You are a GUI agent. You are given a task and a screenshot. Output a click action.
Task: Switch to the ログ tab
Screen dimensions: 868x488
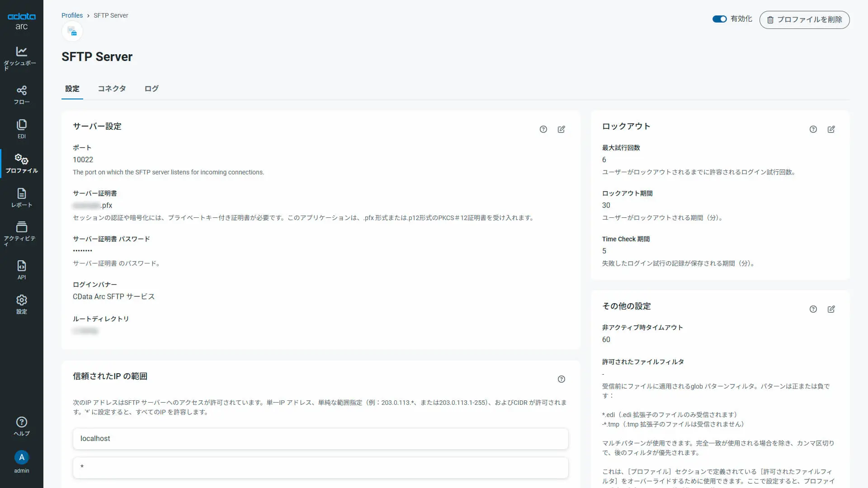click(x=151, y=89)
